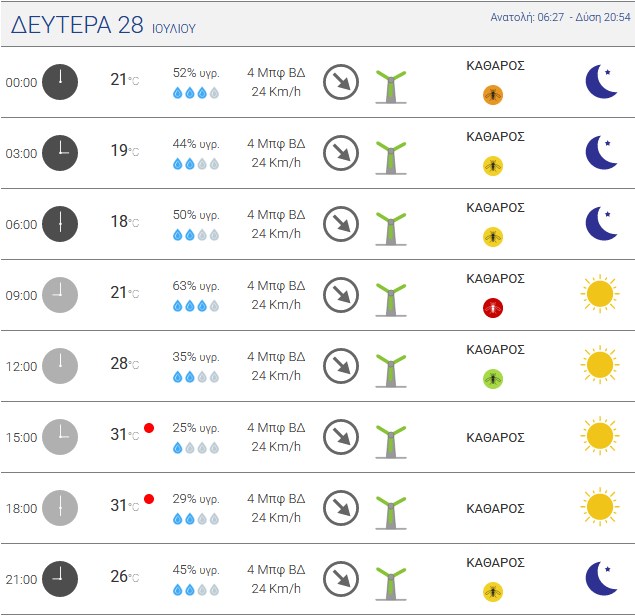Click the windsock icon in the 18:00 row
The height and width of the screenshot is (616, 635).
(x=391, y=513)
